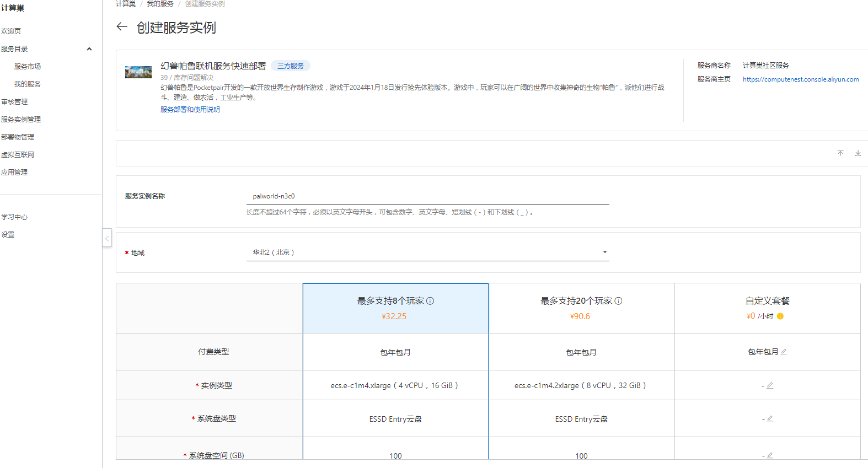Click ecs.e-c1m4.2xlarge instance type cell
The image size is (868, 468).
[580, 386]
